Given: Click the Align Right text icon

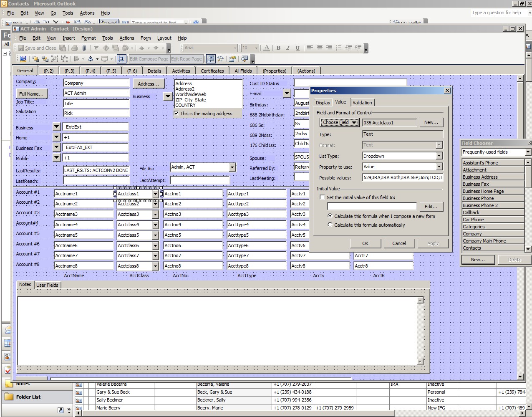Looking at the screenshot, I should (329, 48).
